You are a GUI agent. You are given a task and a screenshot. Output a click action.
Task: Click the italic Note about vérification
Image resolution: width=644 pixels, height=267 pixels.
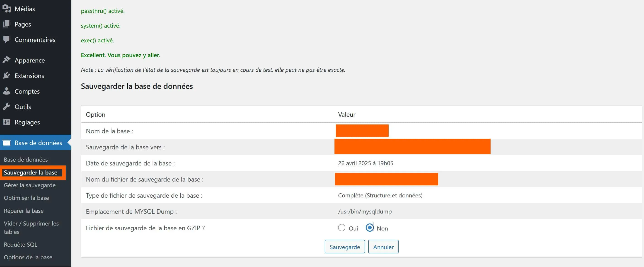pos(213,70)
